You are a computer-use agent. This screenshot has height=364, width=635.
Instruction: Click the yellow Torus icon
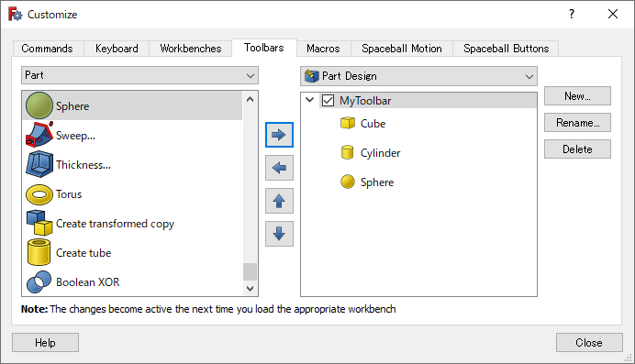(x=39, y=194)
